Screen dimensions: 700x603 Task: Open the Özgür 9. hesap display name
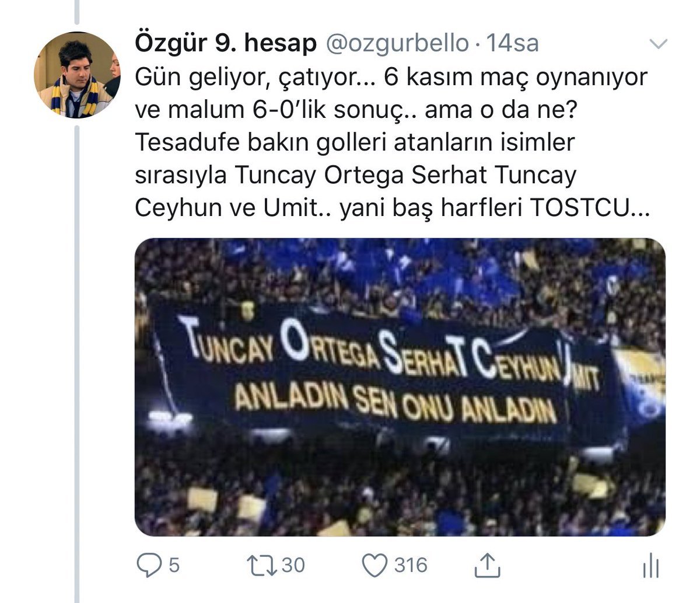225,44
